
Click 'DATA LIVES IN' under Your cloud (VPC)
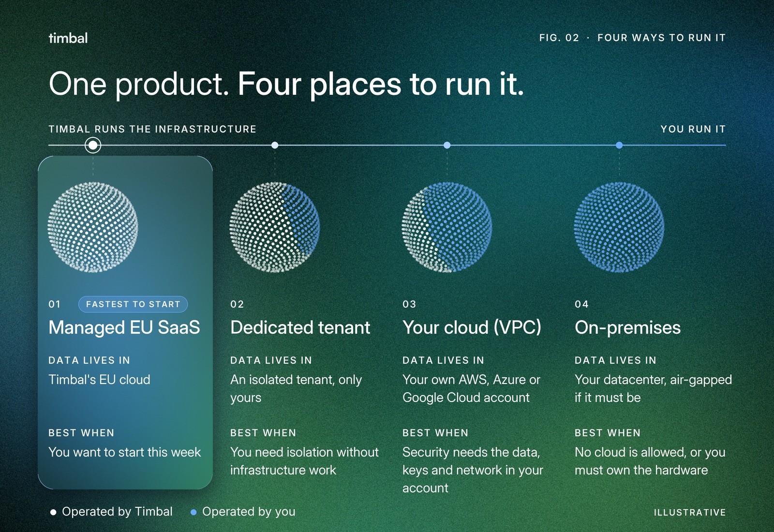[x=443, y=360]
